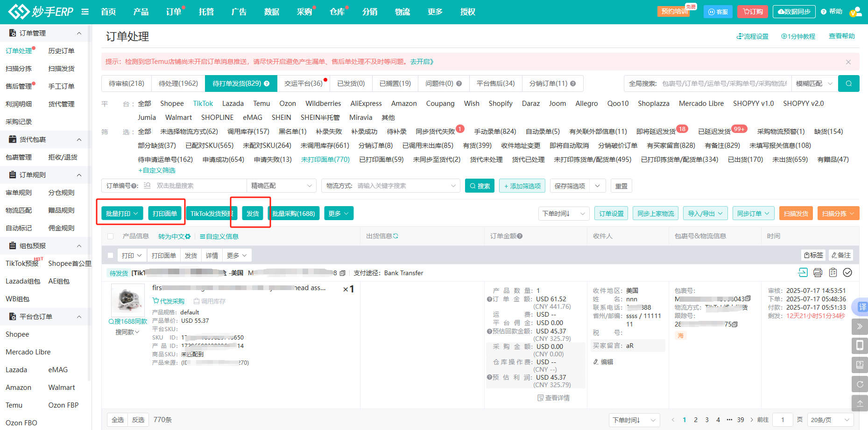Collapse the 平台仓订单 sidebar section
This screenshot has height=430, width=868.
click(x=79, y=317)
